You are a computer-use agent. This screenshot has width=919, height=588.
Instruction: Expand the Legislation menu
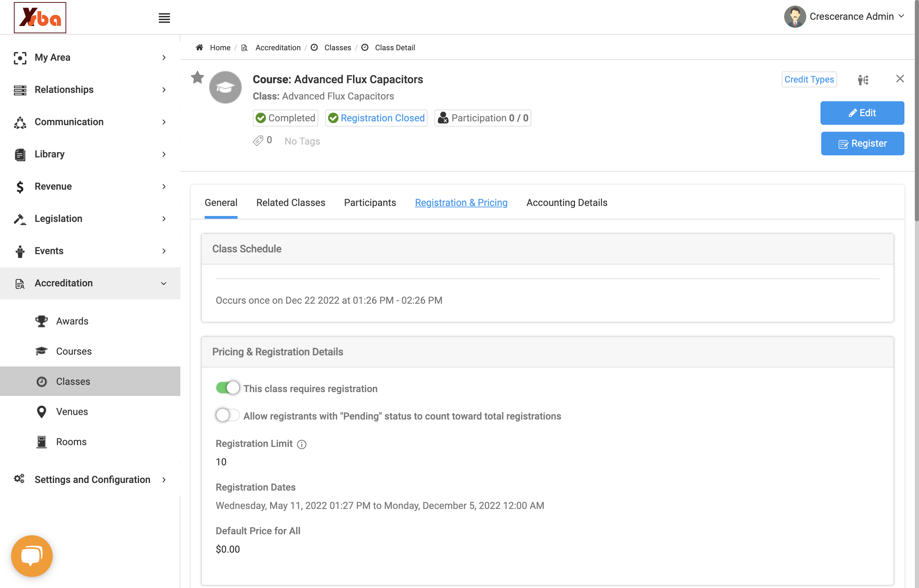tap(90, 219)
